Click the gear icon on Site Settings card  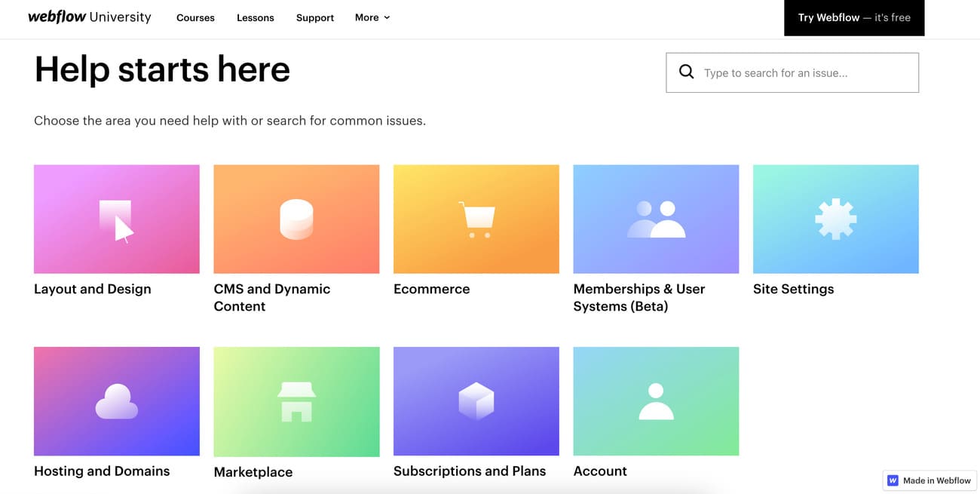[836, 219]
